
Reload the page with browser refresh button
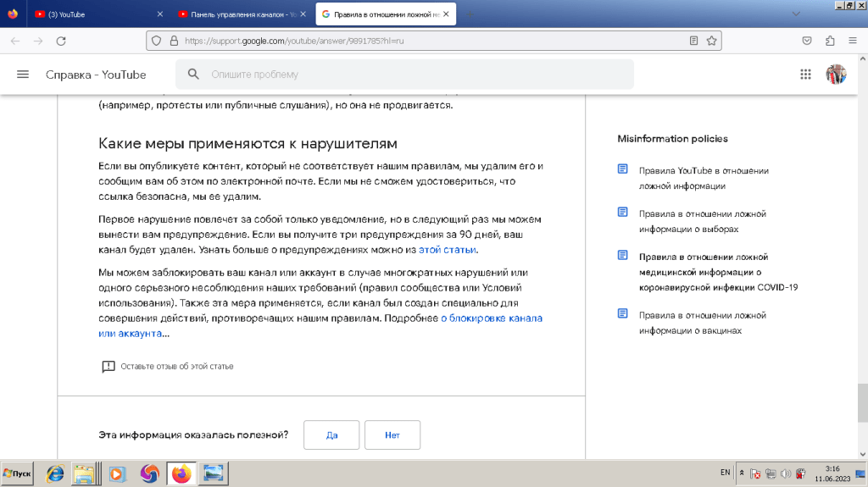pyautogui.click(x=61, y=41)
